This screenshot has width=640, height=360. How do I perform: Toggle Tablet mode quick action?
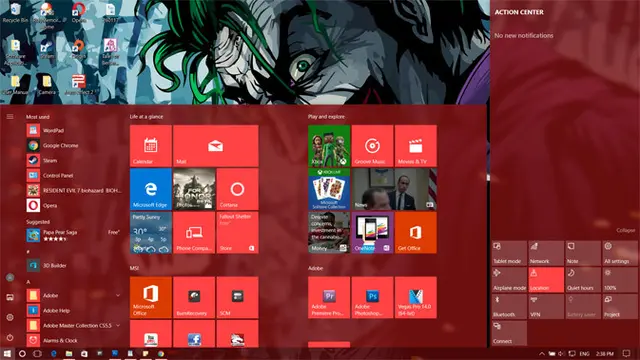pos(509,253)
